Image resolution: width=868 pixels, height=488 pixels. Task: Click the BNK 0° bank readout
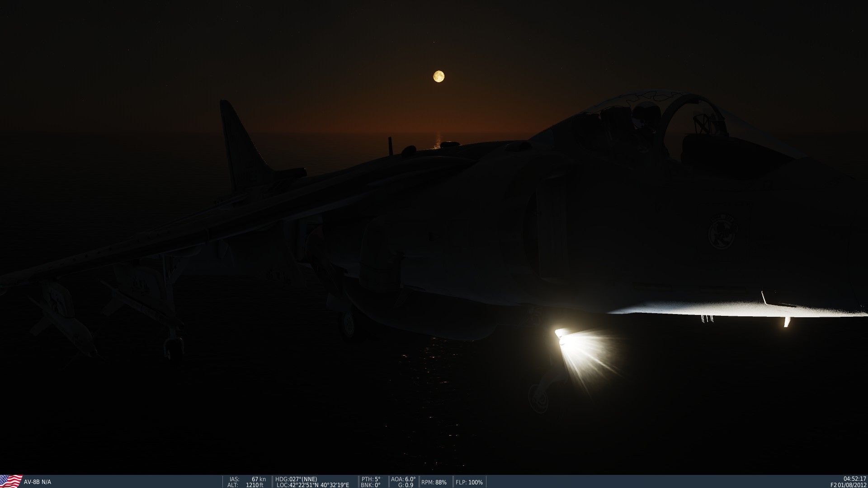pyautogui.click(x=371, y=485)
